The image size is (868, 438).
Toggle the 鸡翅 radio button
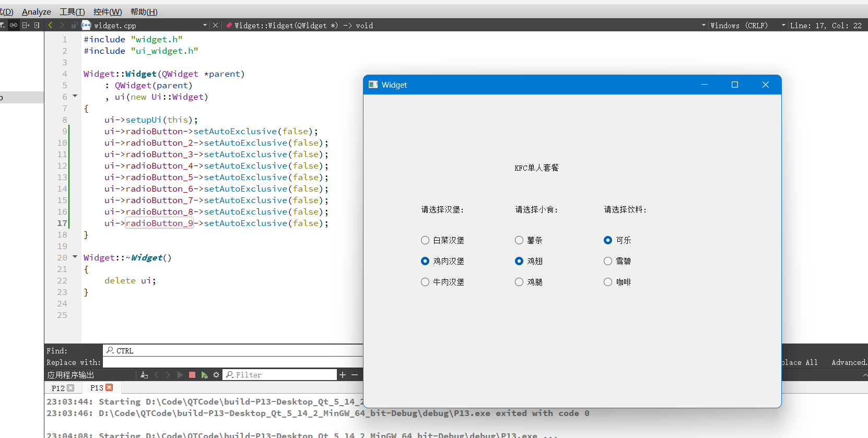pos(519,261)
